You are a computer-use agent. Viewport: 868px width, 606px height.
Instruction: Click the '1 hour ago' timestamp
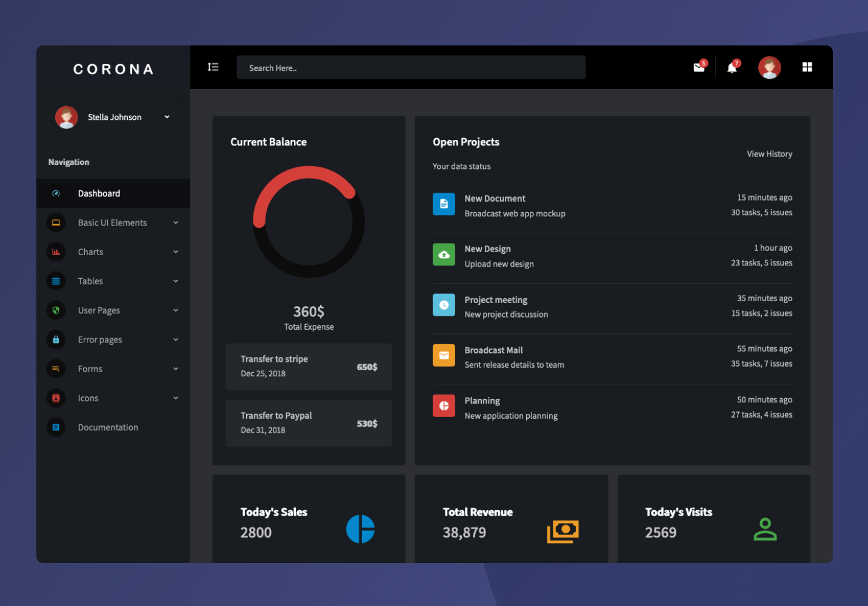(x=773, y=248)
